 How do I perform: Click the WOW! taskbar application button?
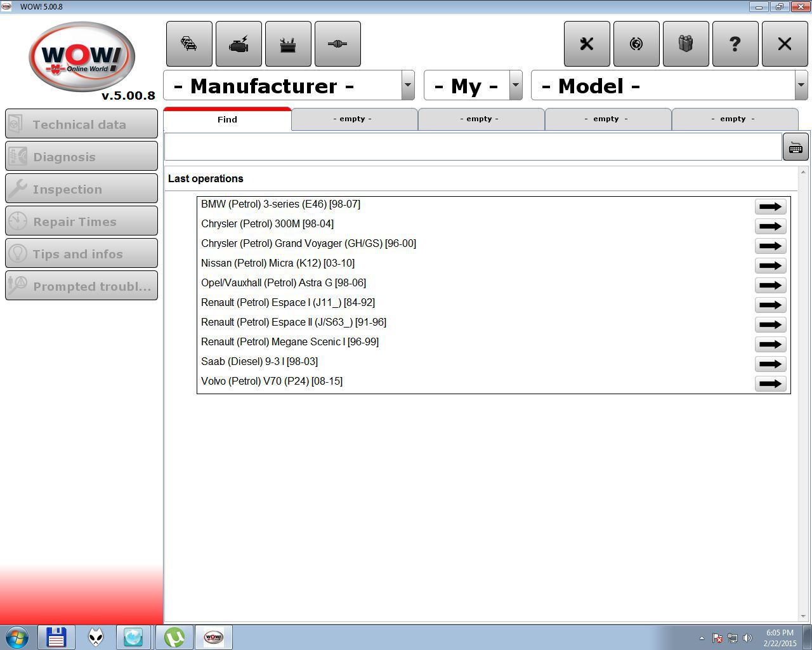coord(213,637)
